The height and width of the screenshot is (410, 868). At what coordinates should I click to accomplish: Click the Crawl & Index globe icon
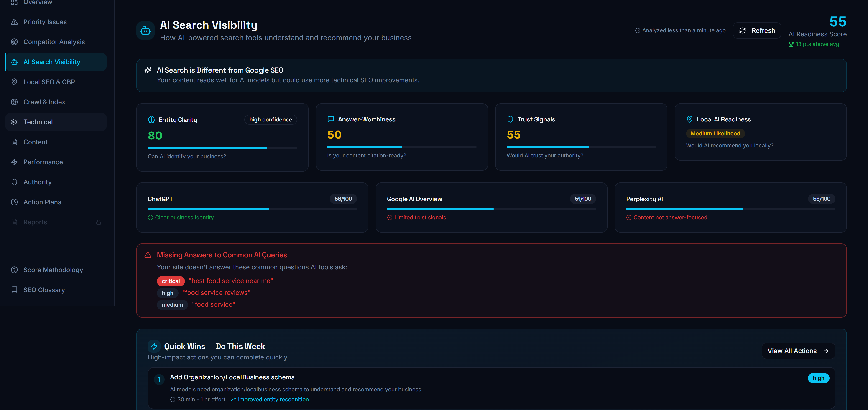[x=14, y=102]
